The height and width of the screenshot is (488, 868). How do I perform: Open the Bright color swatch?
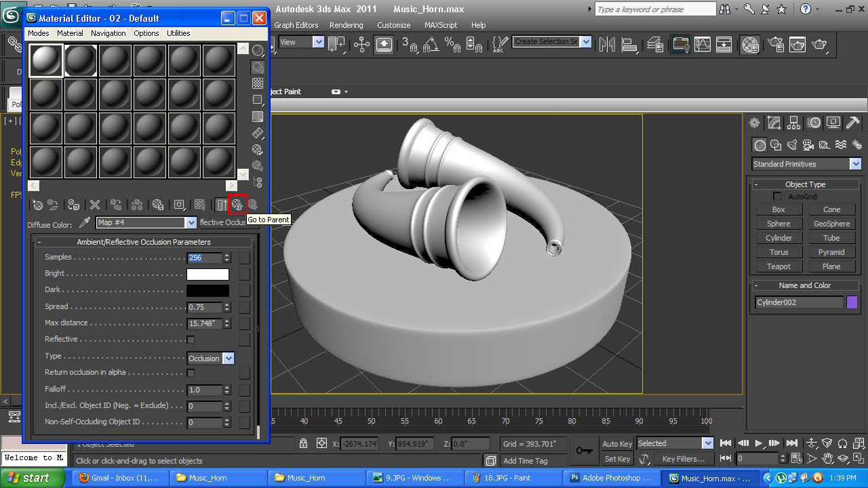[208, 274]
